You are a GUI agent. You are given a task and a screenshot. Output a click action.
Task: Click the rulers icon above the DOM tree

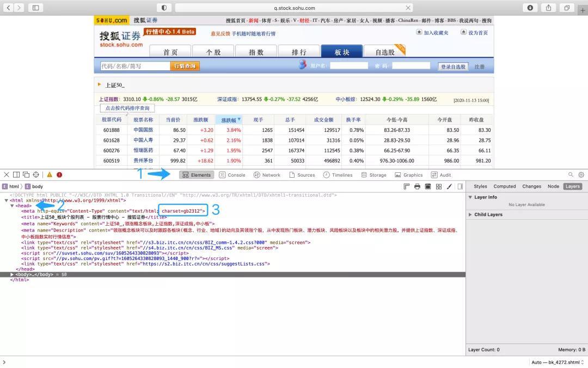(x=407, y=186)
